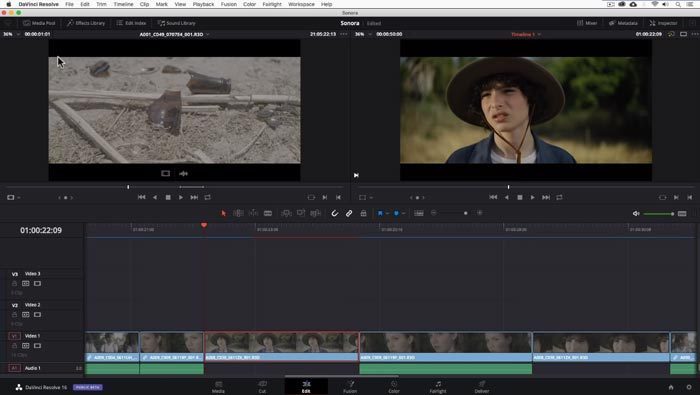Switch to the Cut page
This screenshot has height=395, width=700.
(x=262, y=387)
